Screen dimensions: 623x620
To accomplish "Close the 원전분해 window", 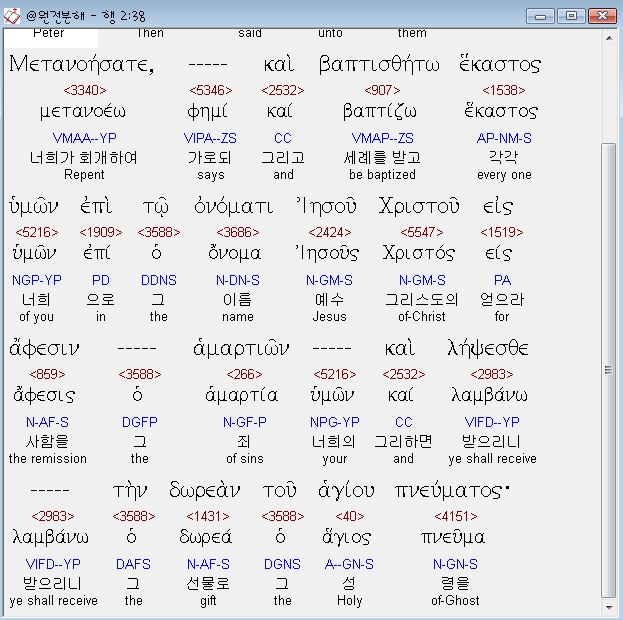I will click(602, 16).
